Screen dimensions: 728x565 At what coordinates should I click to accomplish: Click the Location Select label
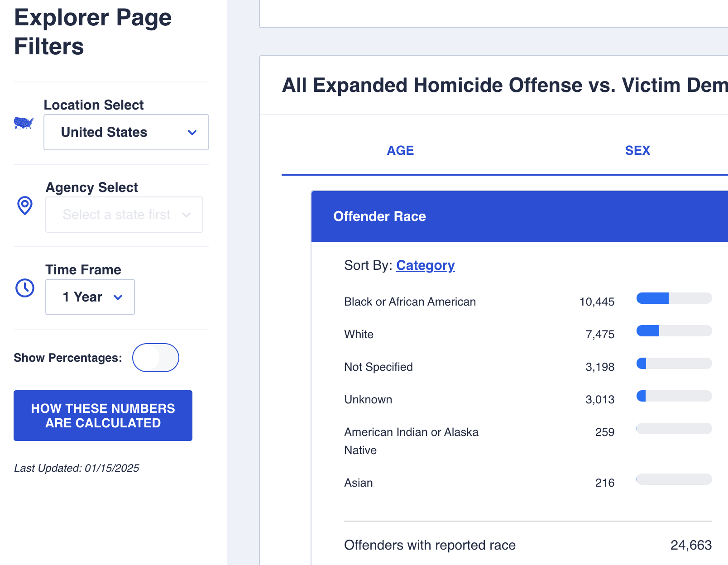(94, 105)
